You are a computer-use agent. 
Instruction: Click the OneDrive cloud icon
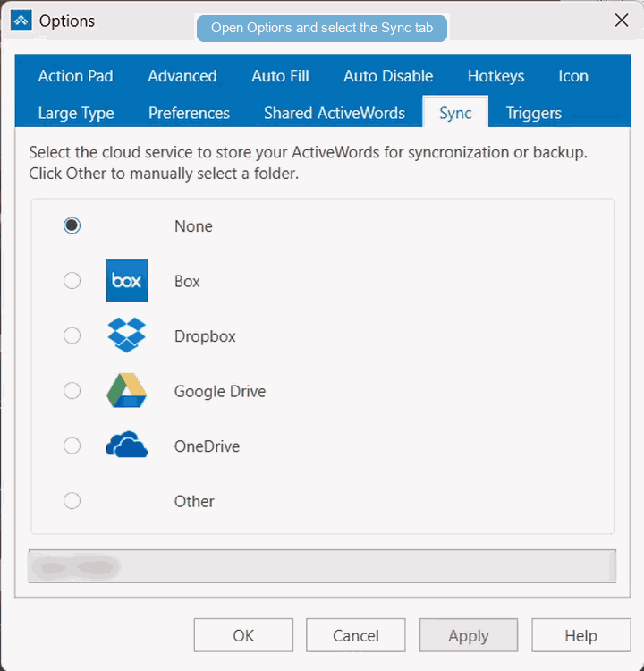pos(127,445)
